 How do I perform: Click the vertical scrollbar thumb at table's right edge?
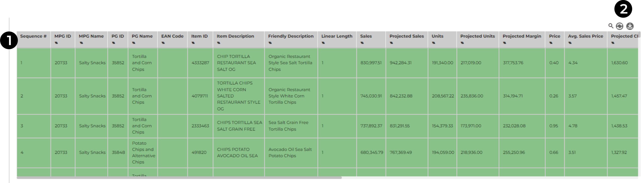pos(639,35)
